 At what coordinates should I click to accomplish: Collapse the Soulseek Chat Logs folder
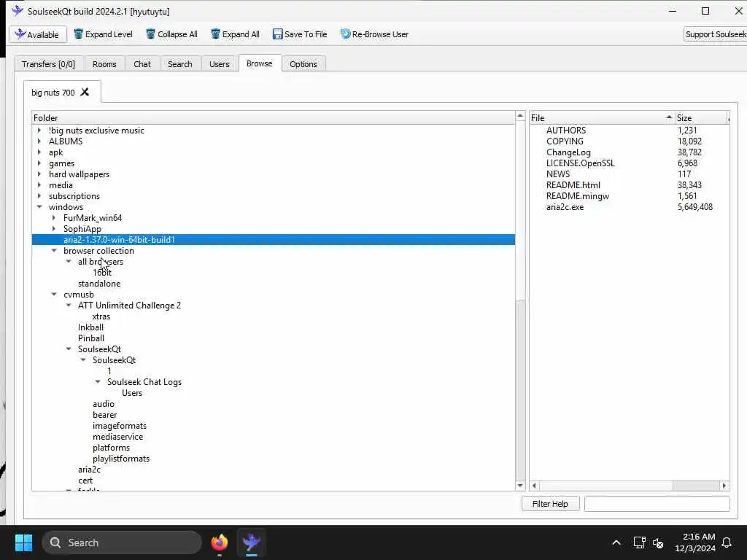click(98, 382)
